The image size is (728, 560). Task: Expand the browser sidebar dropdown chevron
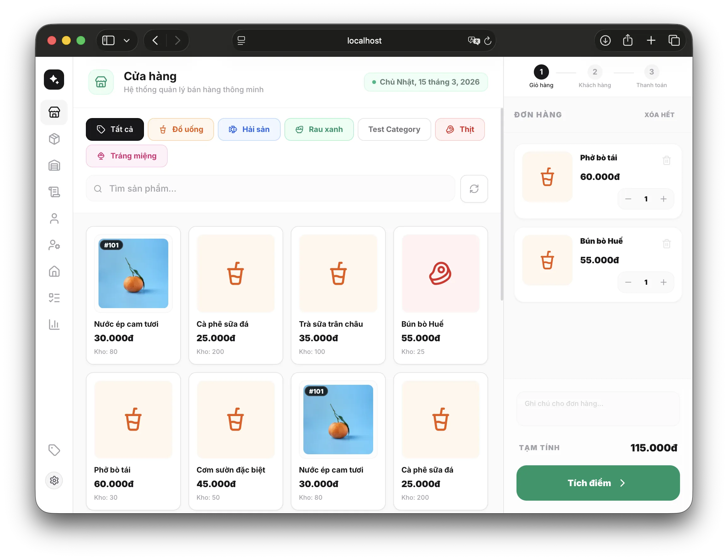127,41
